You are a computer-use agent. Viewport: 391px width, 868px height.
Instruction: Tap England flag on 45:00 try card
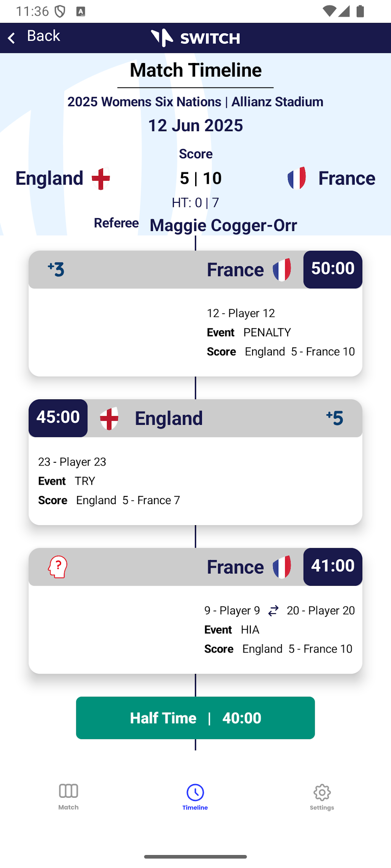(109, 418)
